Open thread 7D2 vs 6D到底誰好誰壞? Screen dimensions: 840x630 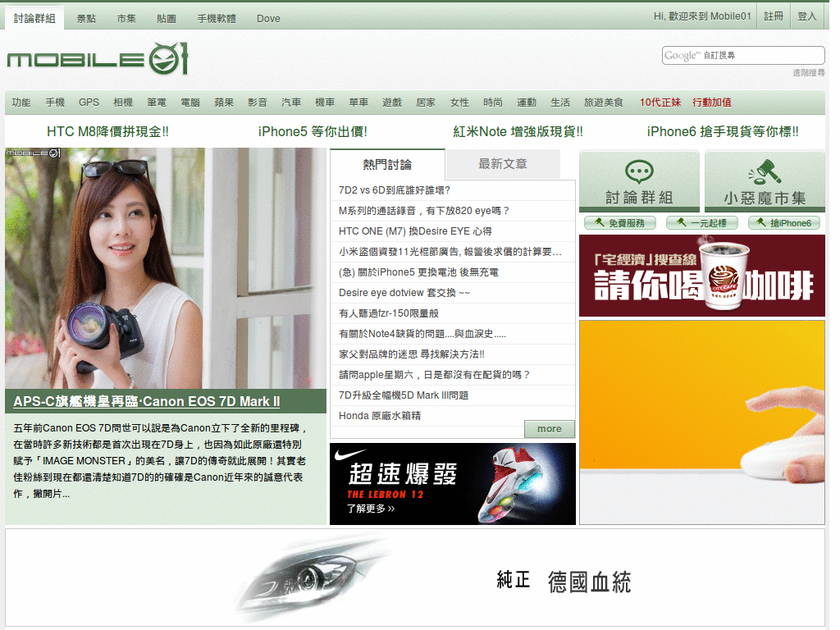tap(395, 190)
